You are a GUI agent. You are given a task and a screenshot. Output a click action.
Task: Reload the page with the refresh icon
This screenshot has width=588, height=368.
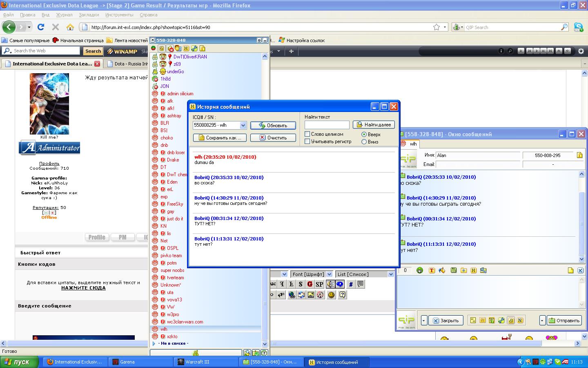pyautogui.click(x=41, y=27)
